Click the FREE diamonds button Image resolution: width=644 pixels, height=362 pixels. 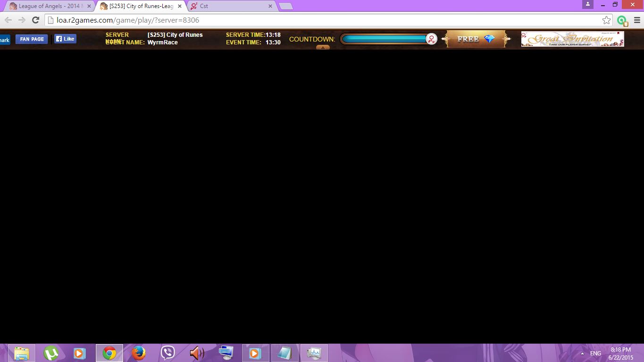pyautogui.click(x=476, y=39)
